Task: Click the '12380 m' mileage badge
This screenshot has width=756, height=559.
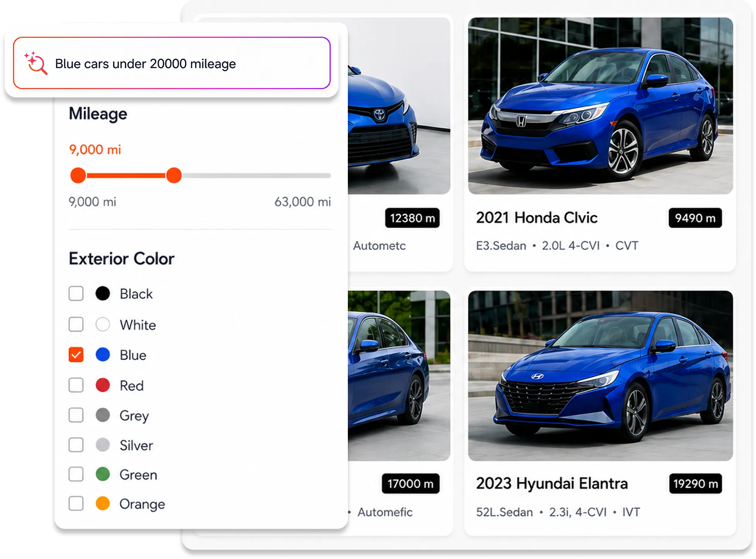Action: click(x=412, y=218)
